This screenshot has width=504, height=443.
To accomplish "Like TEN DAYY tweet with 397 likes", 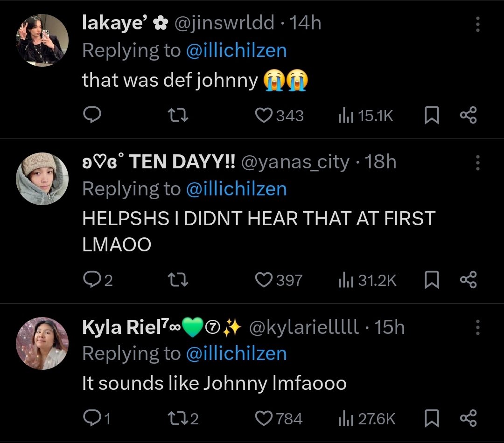I will [264, 280].
